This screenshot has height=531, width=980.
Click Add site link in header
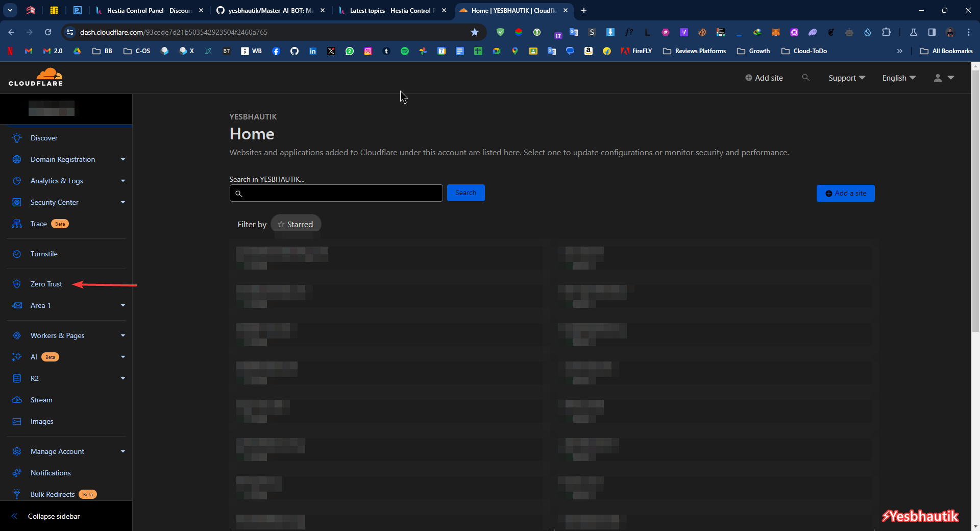tap(764, 78)
